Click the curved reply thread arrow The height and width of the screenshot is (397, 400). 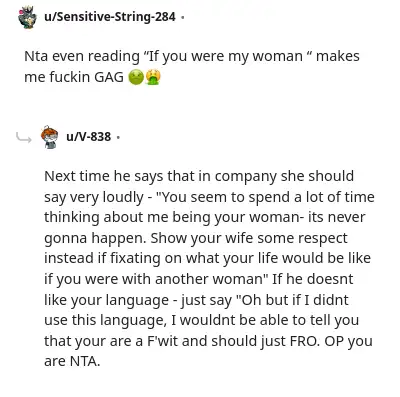pos(24,138)
